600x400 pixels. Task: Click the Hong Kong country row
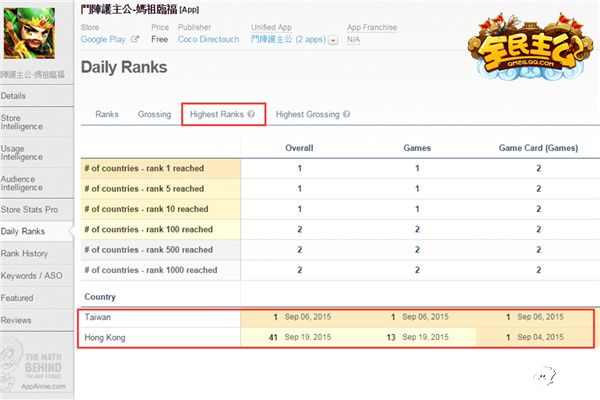pyautogui.click(x=336, y=337)
